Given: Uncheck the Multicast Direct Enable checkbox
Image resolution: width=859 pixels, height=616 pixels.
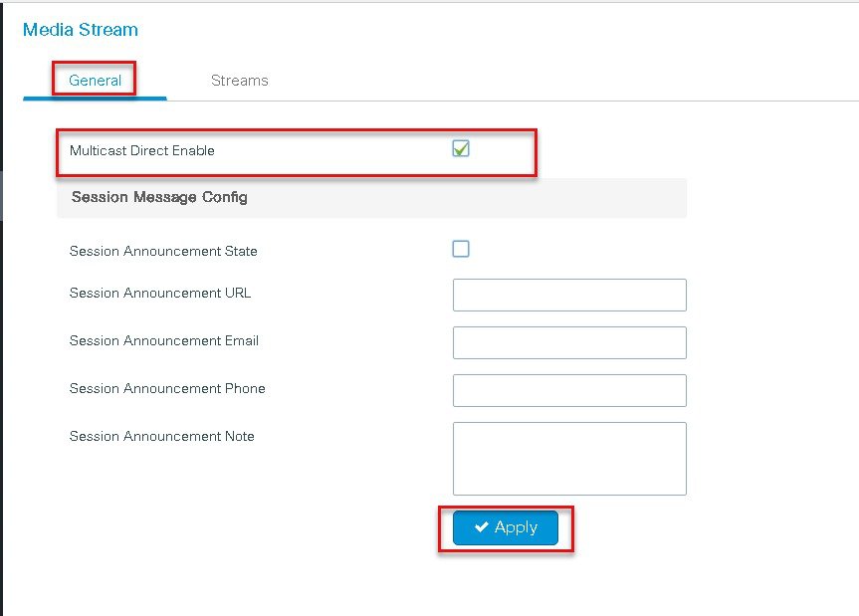Looking at the screenshot, I should coord(461,148).
